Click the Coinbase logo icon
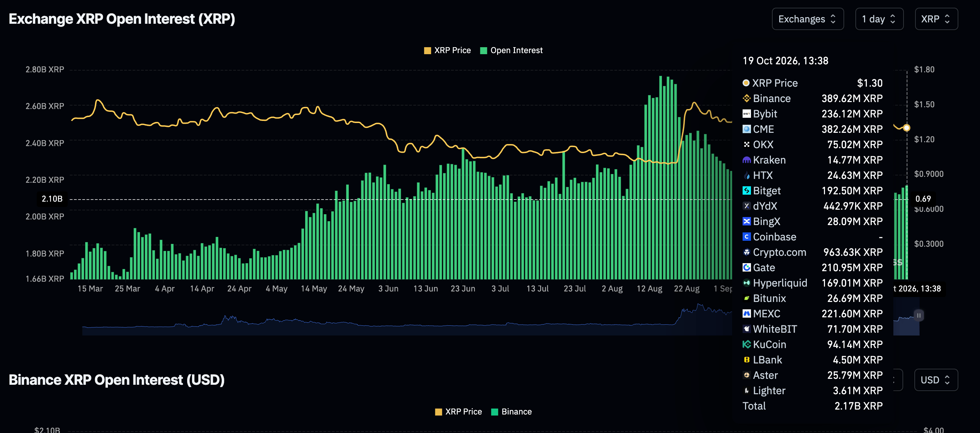980x433 pixels. click(746, 237)
